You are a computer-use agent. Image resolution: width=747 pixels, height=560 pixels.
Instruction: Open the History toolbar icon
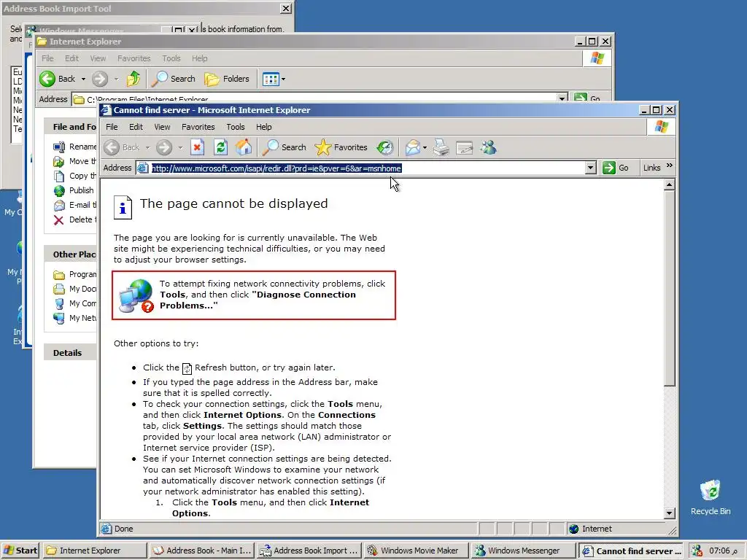coord(385,147)
